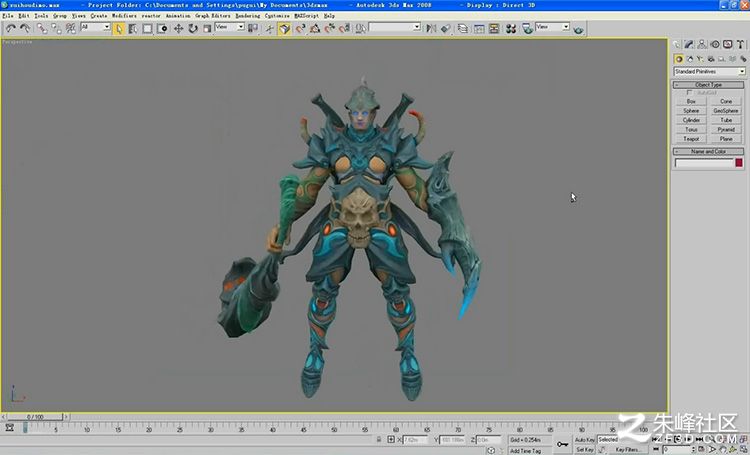Image resolution: width=750 pixels, height=455 pixels.
Task: Toggle Select and Manipulate mode
Action: (x=270, y=29)
